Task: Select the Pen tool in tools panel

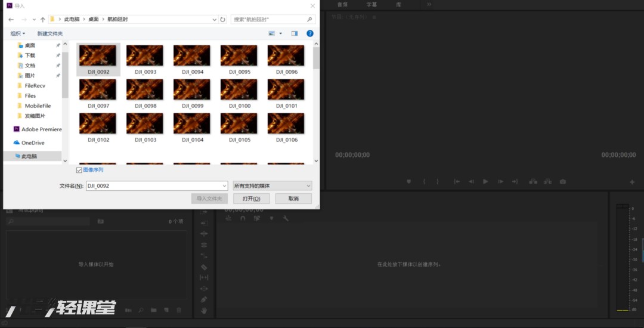Action: tap(204, 299)
